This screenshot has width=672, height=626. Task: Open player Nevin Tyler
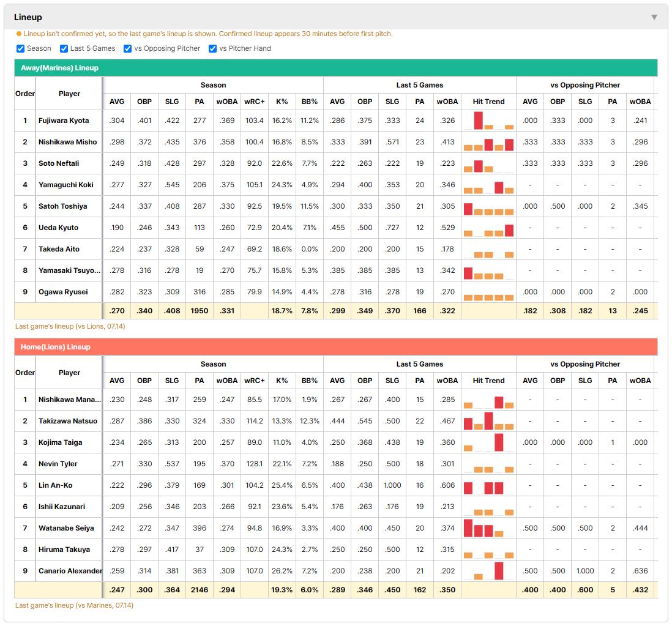[x=58, y=464]
